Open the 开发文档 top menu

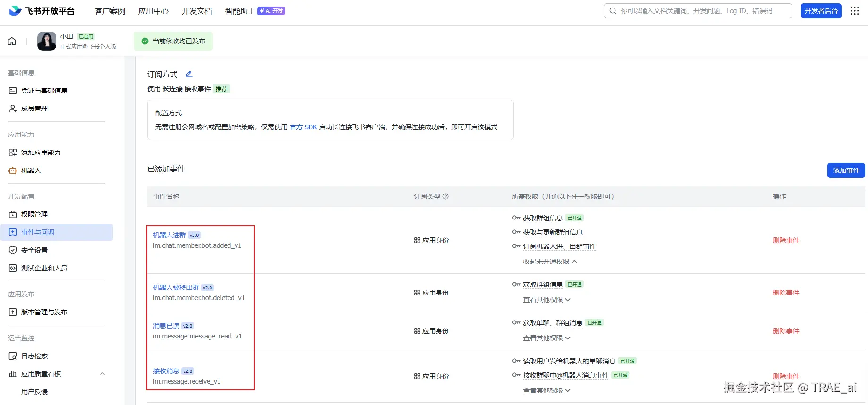[197, 11]
